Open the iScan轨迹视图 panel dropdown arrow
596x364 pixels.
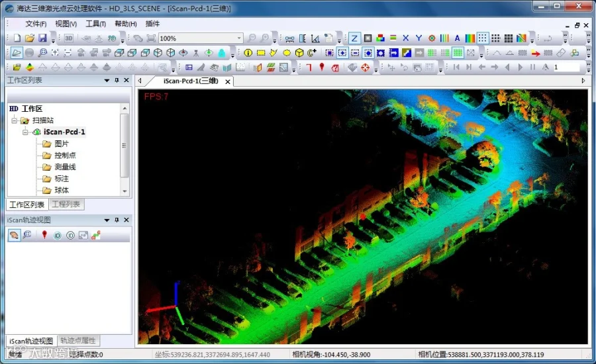point(107,220)
